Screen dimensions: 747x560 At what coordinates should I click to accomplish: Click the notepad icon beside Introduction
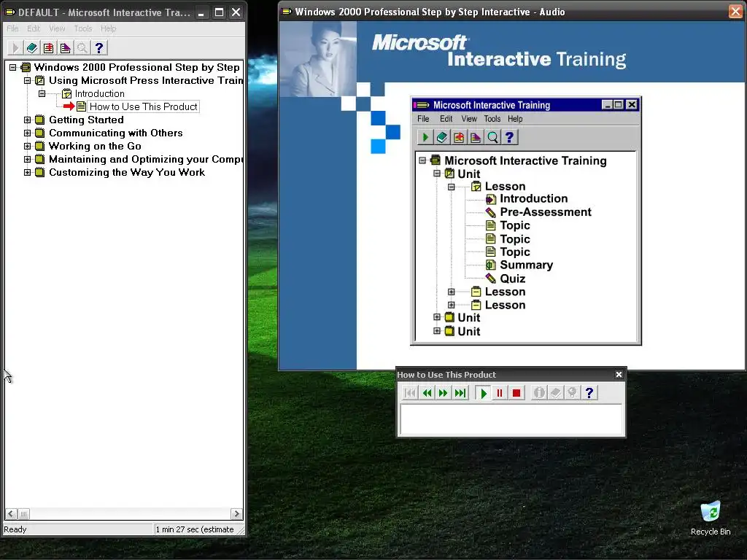pos(66,94)
